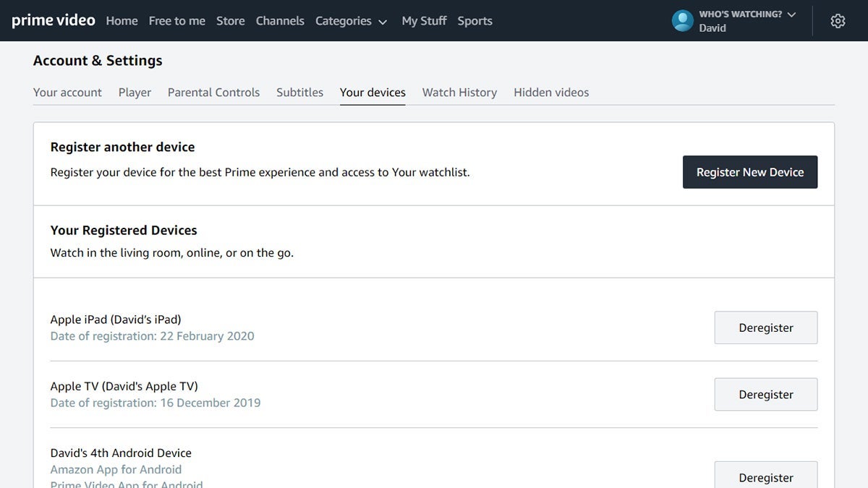Navigate to the Sports section
868x488 pixels.
(x=475, y=21)
